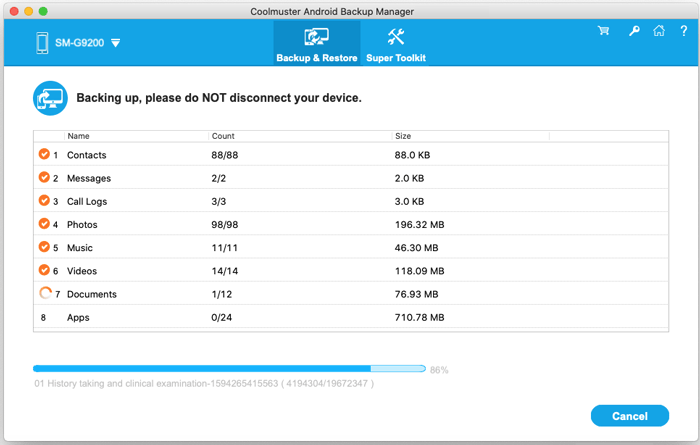700x445 pixels.
Task: Click the 46.30 MB music size
Action: pos(417,248)
